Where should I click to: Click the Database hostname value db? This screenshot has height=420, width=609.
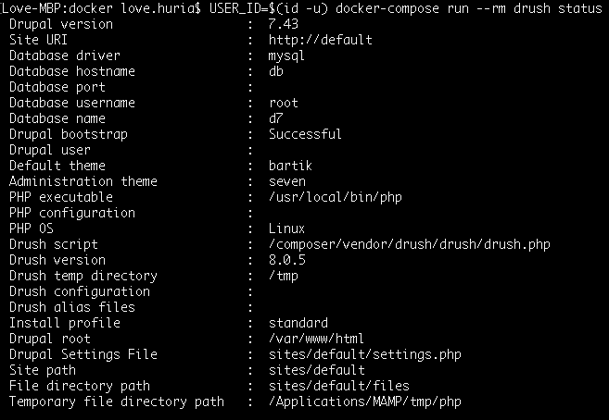[x=276, y=71]
